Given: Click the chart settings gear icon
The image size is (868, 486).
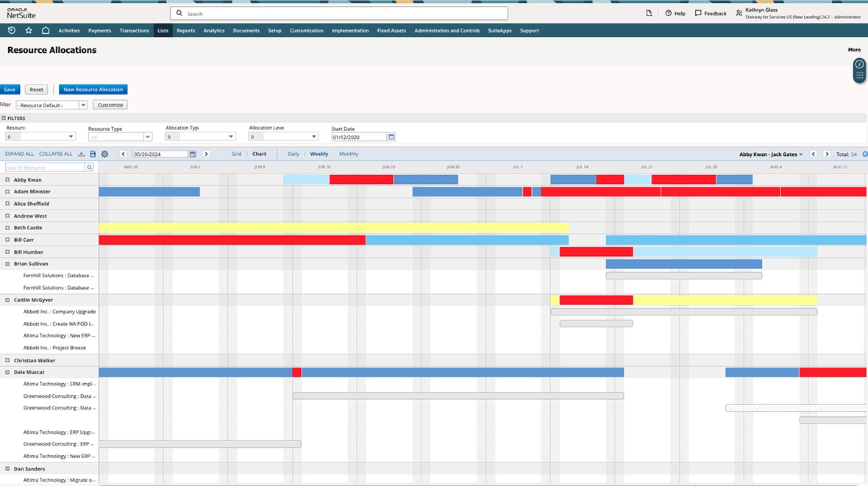Looking at the screenshot, I should coord(104,154).
